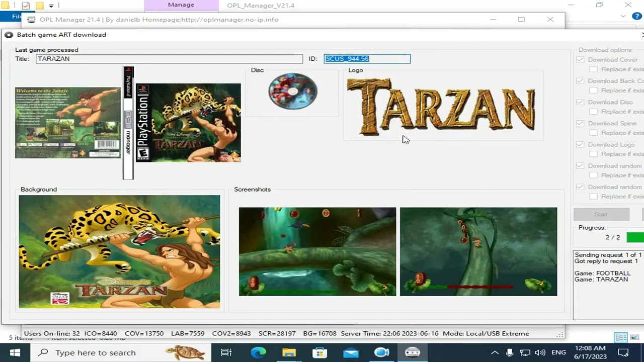Click into the Title field containing TARAZAN

(170, 59)
